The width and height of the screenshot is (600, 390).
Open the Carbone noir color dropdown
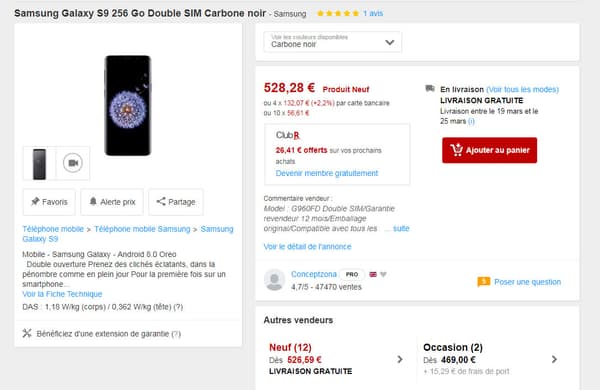[333, 42]
